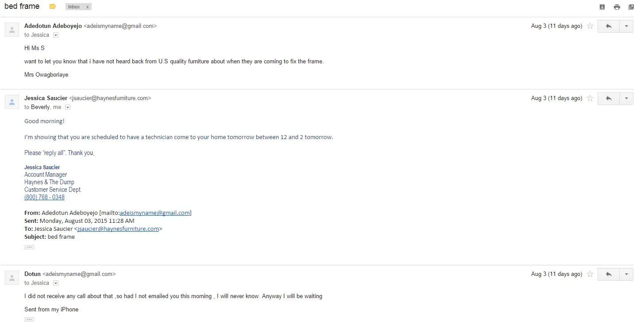Image resolution: width=644 pixels, height=330 pixels.
Task: Open more options dropdown for Dotun's message
Action: 626,274
